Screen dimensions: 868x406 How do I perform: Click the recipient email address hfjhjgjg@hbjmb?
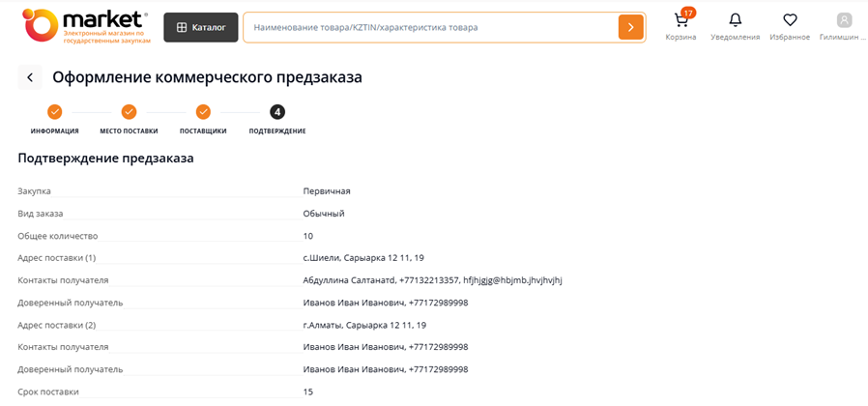pos(511,280)
